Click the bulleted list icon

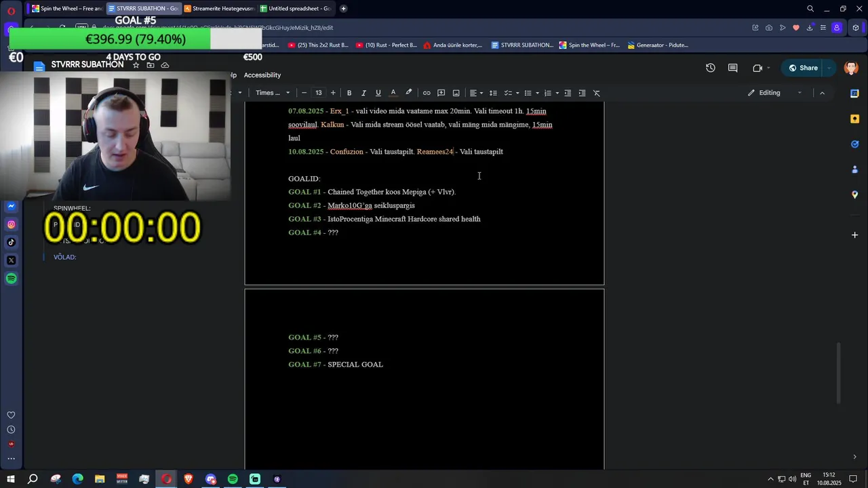(x=528, y=93)
